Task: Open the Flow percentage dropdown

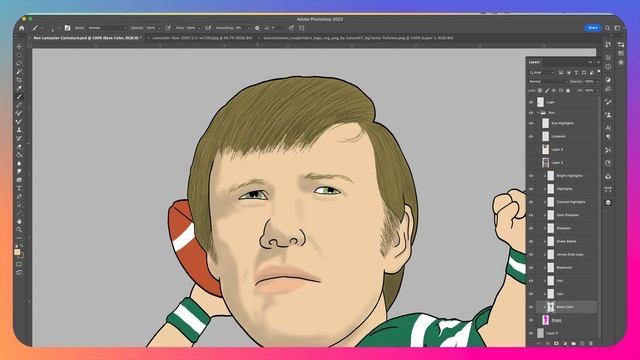Action: [199, 28]
